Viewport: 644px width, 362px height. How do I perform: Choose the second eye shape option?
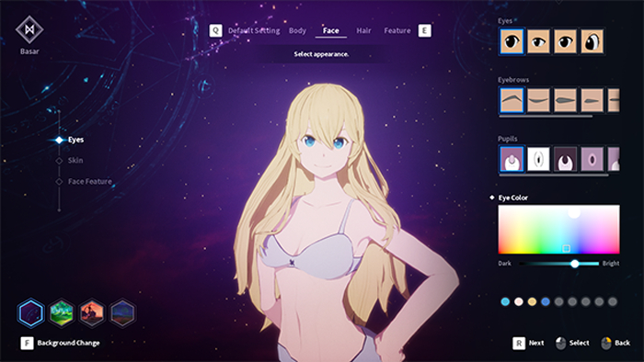[538, 41]
